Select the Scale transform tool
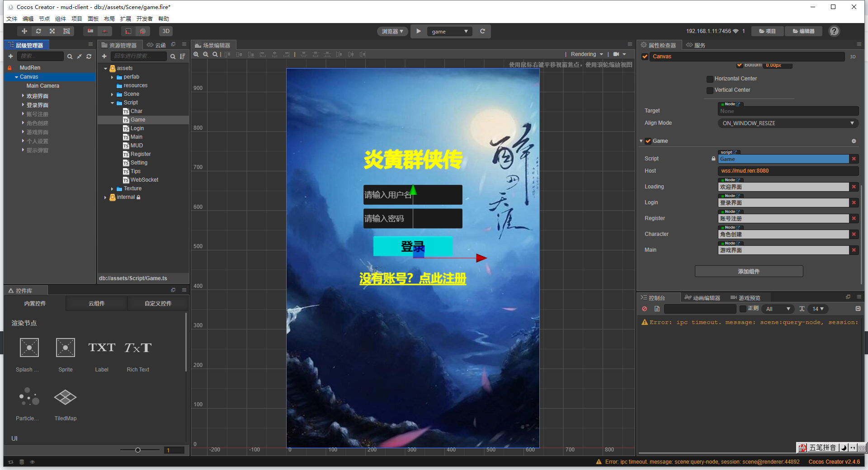868x470 pixels. point(52,31)
